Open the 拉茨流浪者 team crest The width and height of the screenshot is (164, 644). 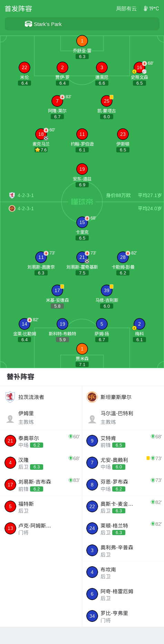10,397
